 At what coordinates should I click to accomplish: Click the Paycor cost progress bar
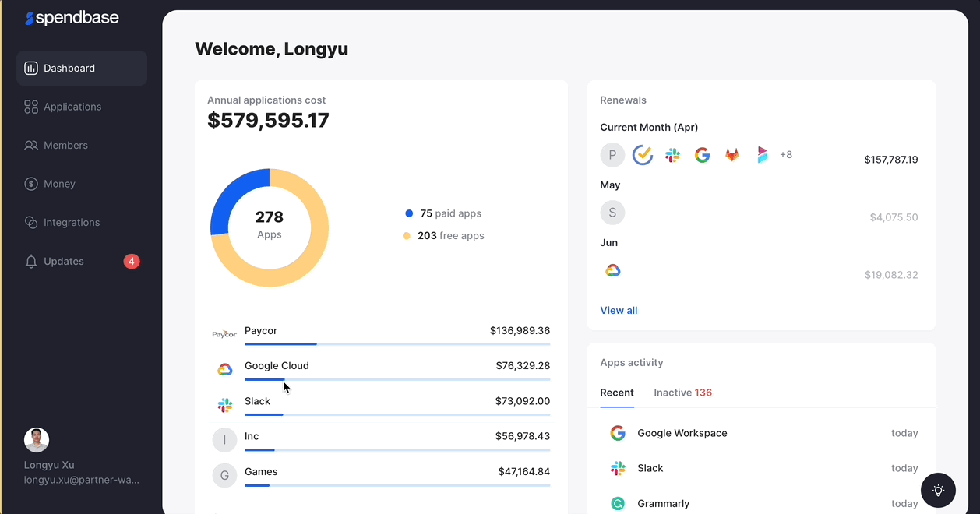tap(397, 343)
